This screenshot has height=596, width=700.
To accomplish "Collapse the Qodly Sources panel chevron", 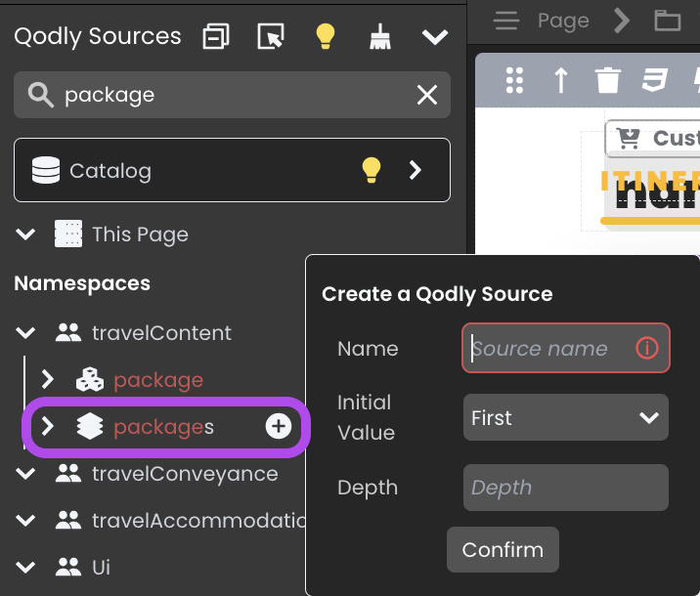I will point(435,37).
